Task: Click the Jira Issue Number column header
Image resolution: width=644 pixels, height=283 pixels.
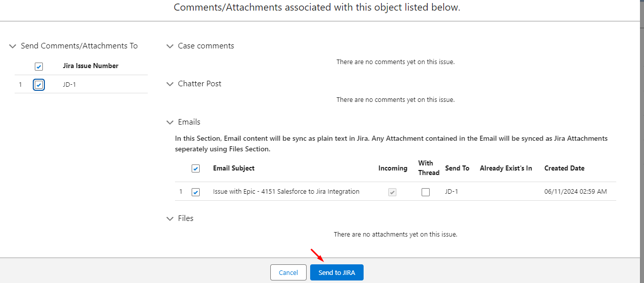Action: 91,66
